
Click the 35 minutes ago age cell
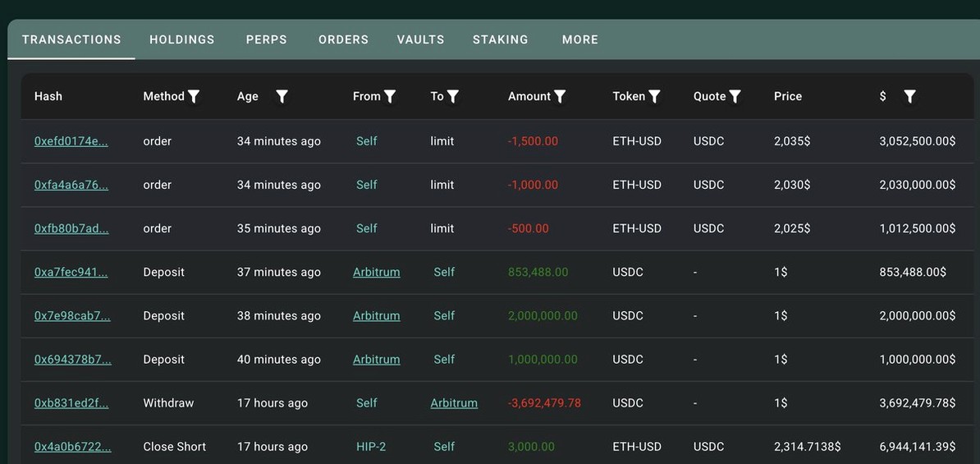pyautogui.click(x=279, y=229)
